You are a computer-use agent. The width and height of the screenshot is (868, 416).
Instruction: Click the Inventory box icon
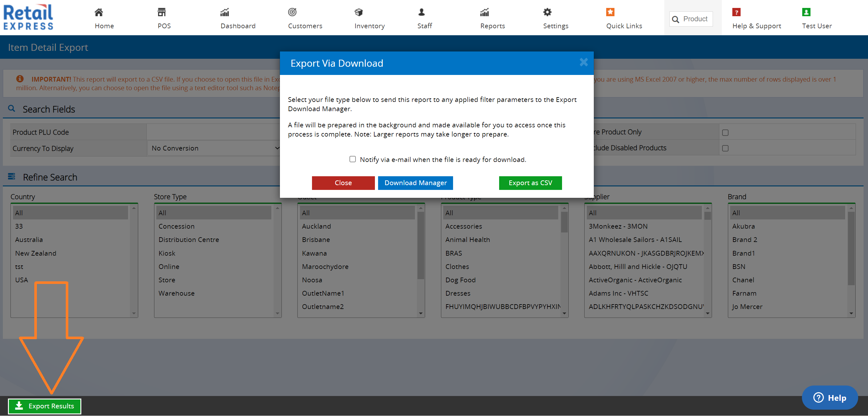(358, 12)
